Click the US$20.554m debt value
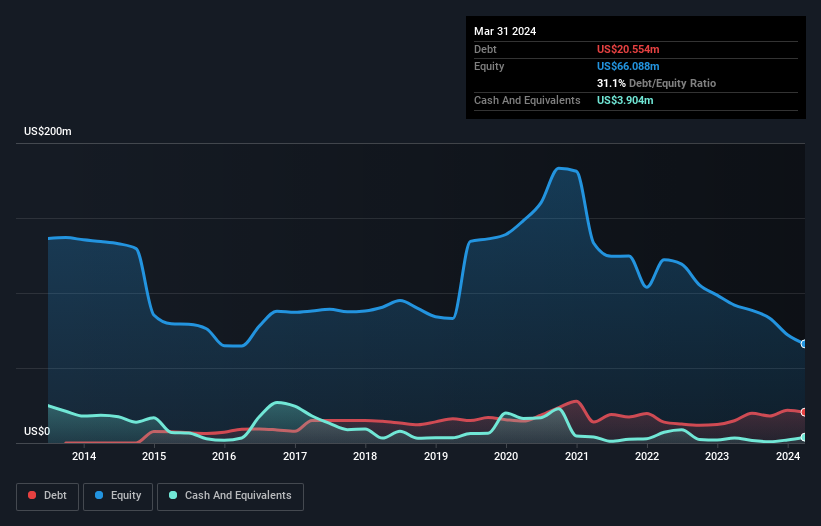The height and width of the screenshot is (526, 821). (x=628, y=49)
